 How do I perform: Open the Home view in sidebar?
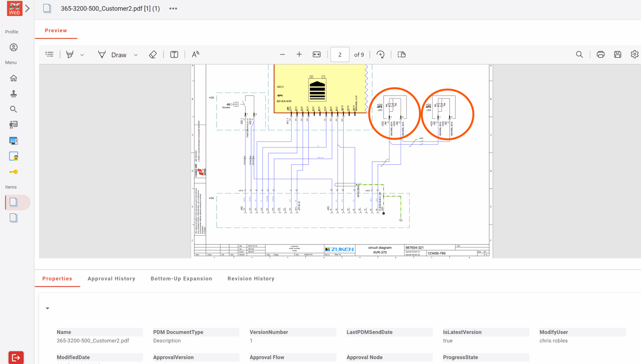13,78
